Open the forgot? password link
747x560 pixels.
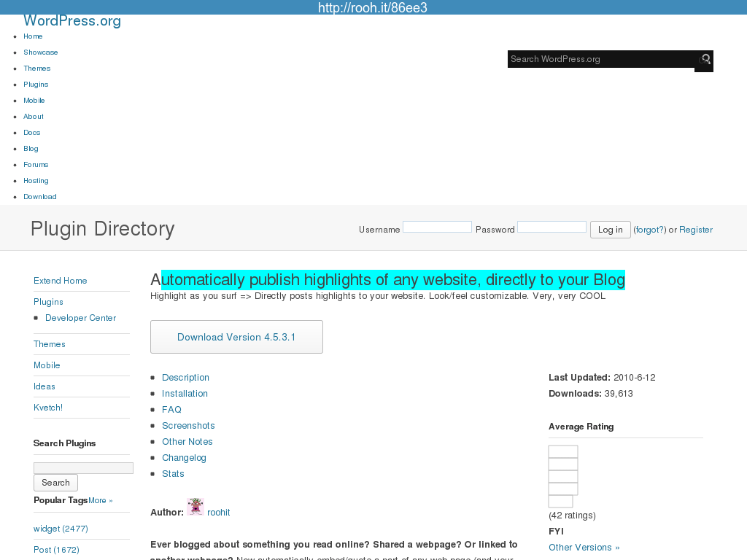tap(649, 230)
